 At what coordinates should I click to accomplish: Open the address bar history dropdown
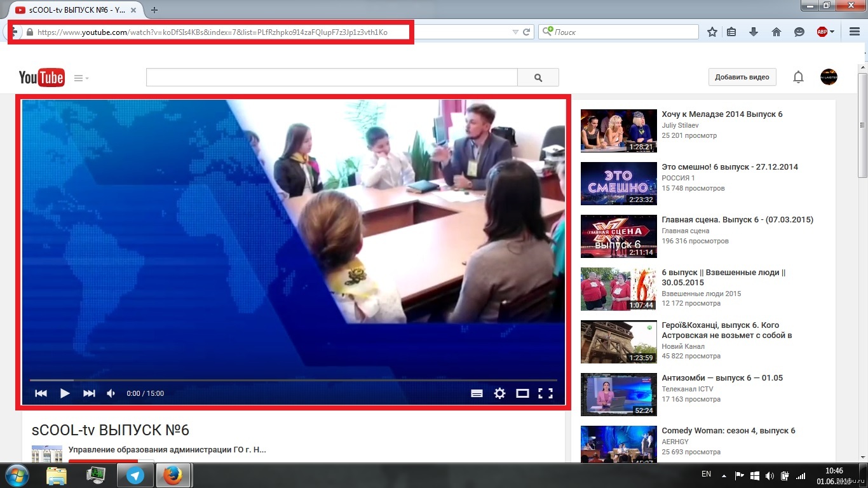tap(515, 32)
